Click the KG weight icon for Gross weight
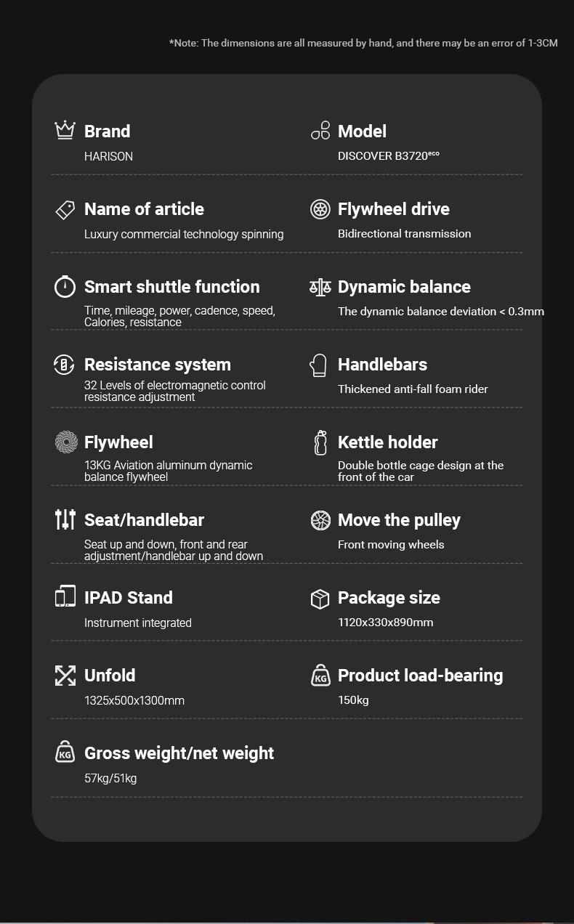Image resolution: width=574 pixels, height=924 pixels. [x=65, y=752]
